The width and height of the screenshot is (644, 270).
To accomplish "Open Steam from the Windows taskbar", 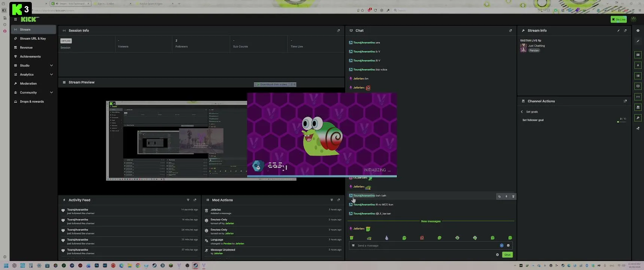I will 154,265.
